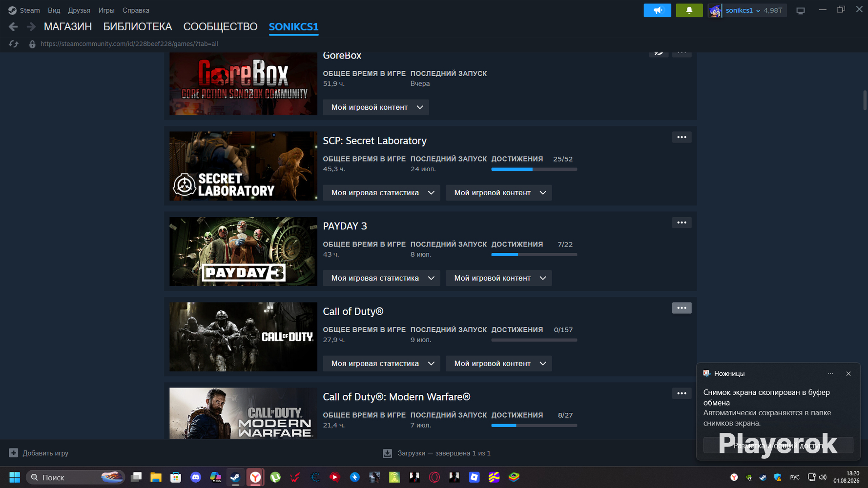The image size is (868, 488).
Task: Open the Call of Duty®: Modern Warfare® title link
Action: point(396,397)
